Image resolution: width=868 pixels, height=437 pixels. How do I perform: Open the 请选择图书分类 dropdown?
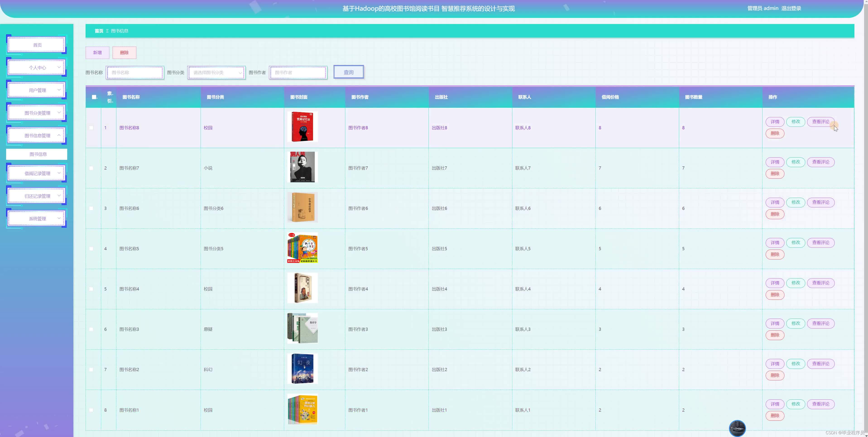pyautogui.click(x=216, y=72)
